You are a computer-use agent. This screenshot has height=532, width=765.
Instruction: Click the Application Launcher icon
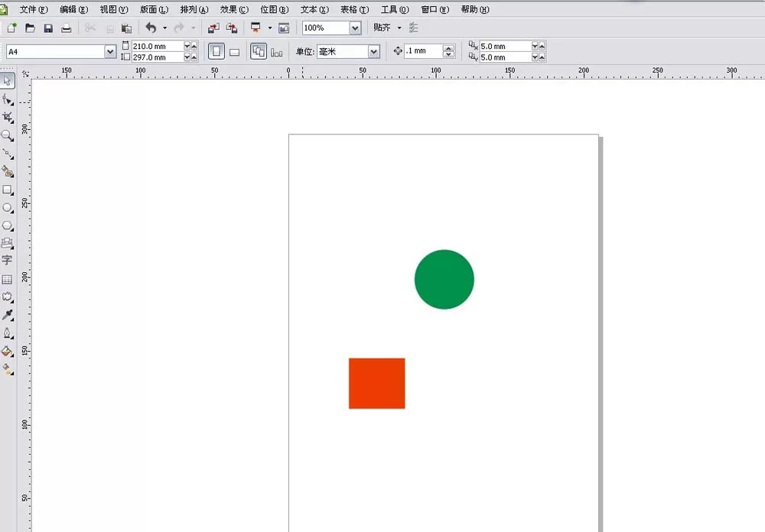click(x=256, y=28)
